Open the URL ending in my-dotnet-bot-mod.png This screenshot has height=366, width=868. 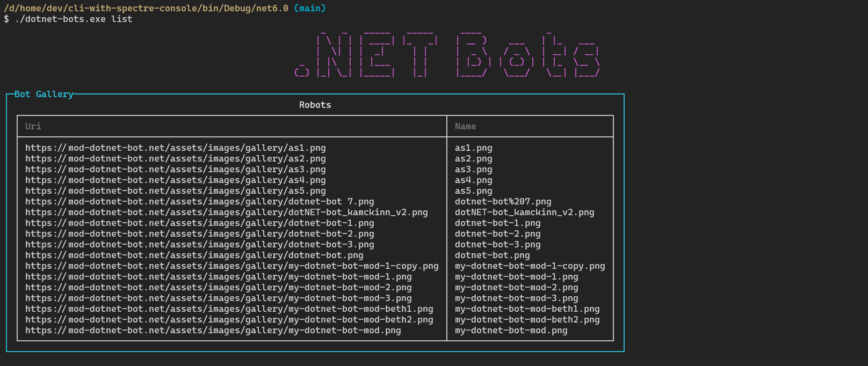213,330
